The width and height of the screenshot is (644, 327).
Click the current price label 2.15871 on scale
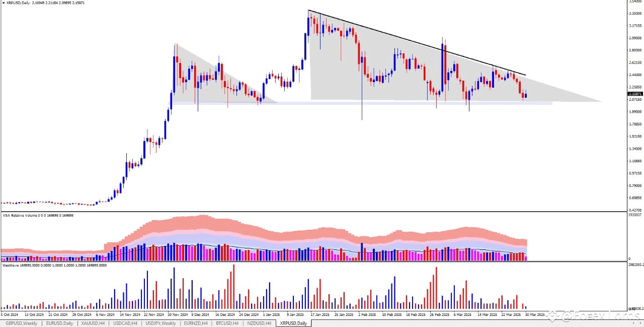[635, 94]
